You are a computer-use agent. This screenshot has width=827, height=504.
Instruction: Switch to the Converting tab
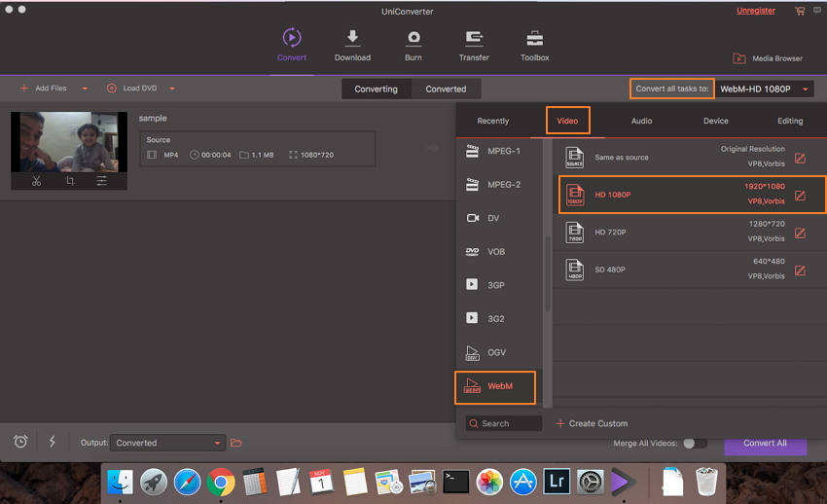377,90
